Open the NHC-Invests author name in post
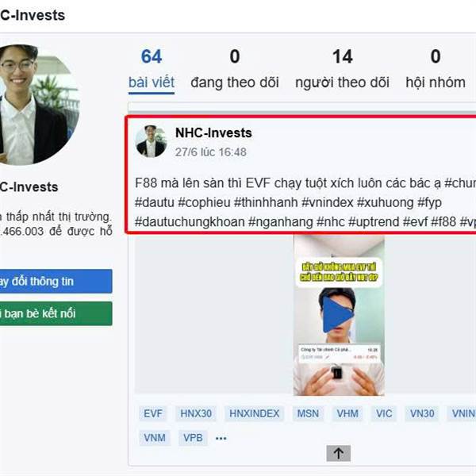This screenshot has width=476, height=476. (x=213, y=133)
